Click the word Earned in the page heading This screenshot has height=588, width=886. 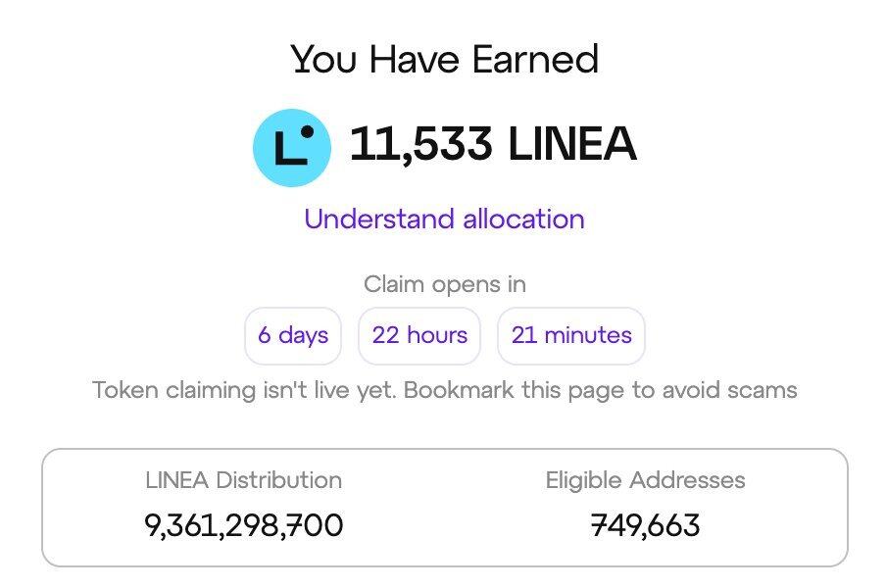536,59
